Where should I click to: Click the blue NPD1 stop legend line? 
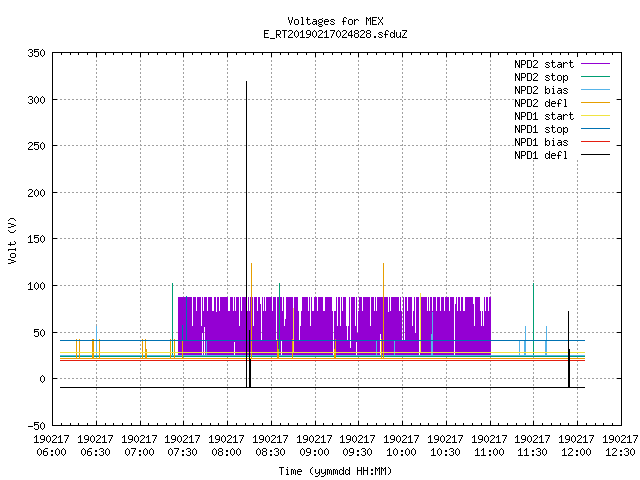pyautogui.click(x=595, y=129)
